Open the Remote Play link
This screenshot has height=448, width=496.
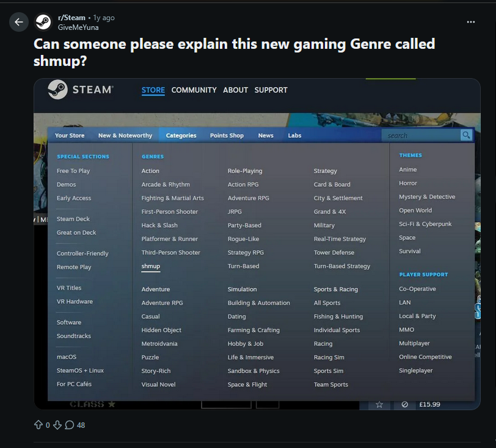point(74,267)
